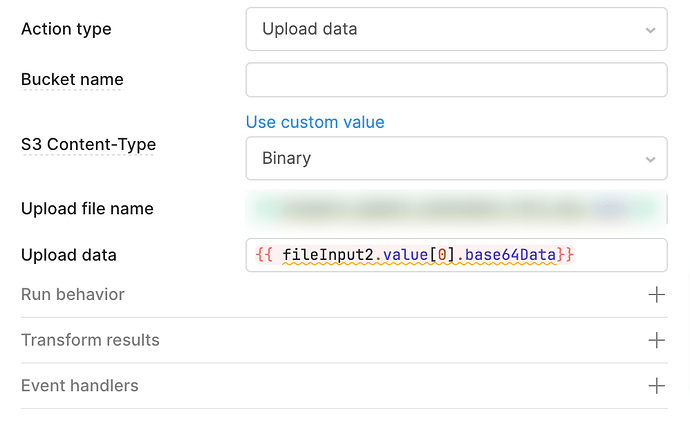Click the Upload data code field
Viewport: 690px width, 430px height.
(x=456, y=255)
